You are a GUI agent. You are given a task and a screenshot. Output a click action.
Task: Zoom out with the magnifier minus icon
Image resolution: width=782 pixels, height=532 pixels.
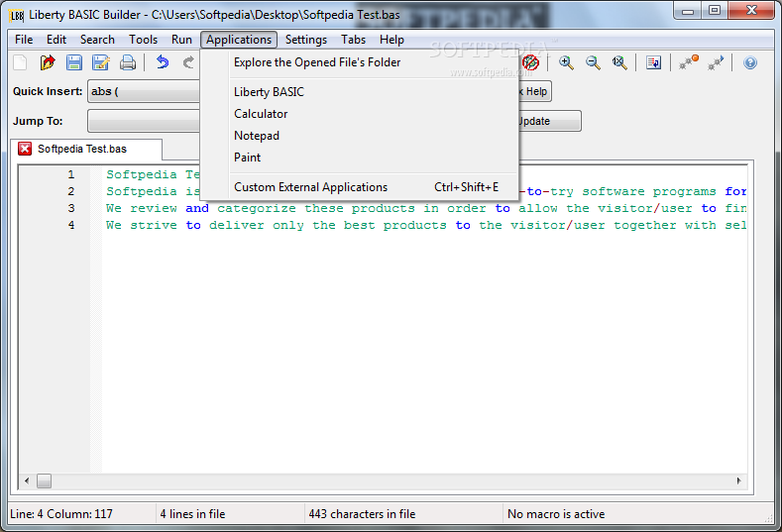(x=593, y=62)
